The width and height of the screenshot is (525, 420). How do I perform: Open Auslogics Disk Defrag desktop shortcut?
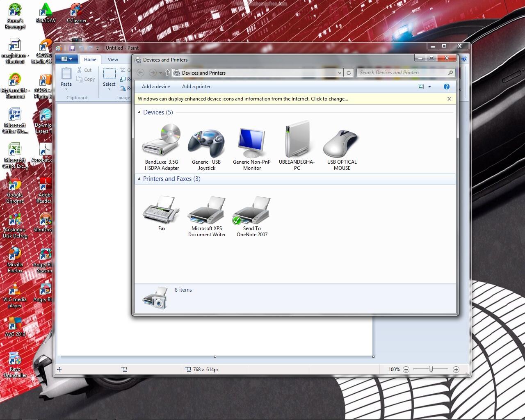click(x=15, y=226)
